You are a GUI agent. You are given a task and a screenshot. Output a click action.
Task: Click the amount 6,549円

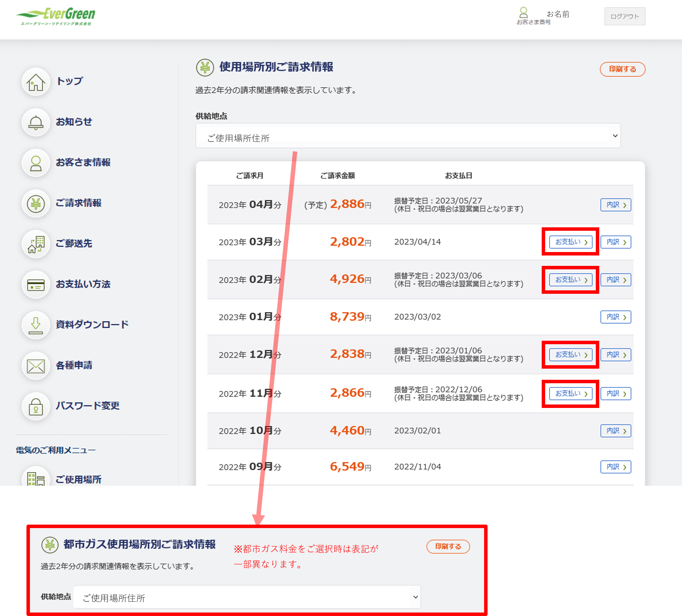point(351,467)
